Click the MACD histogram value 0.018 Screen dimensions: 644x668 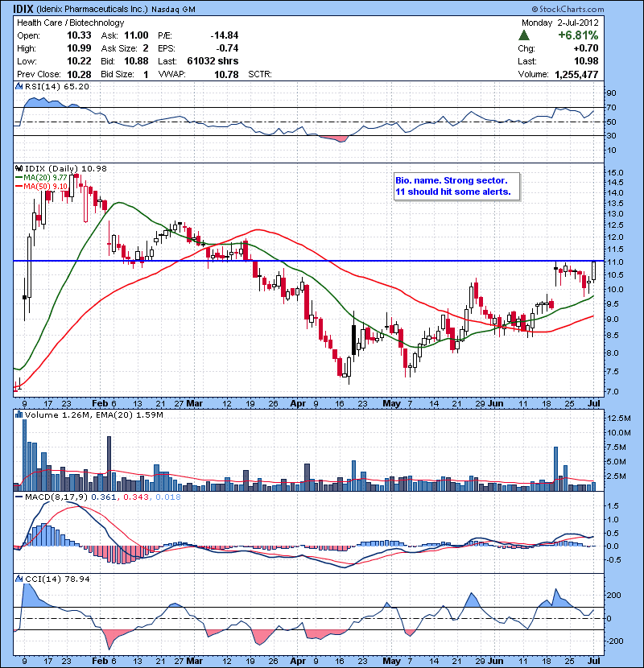[x=168, y=497]
